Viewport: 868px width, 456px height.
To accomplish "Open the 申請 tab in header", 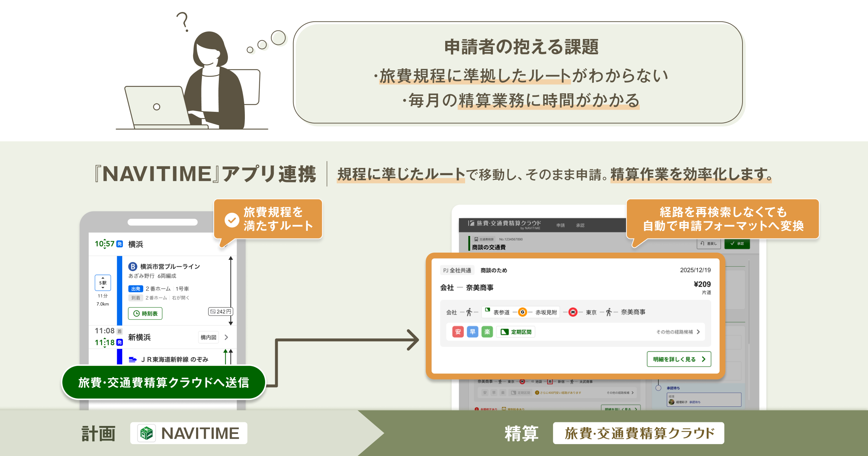I will tap(561, 225).
